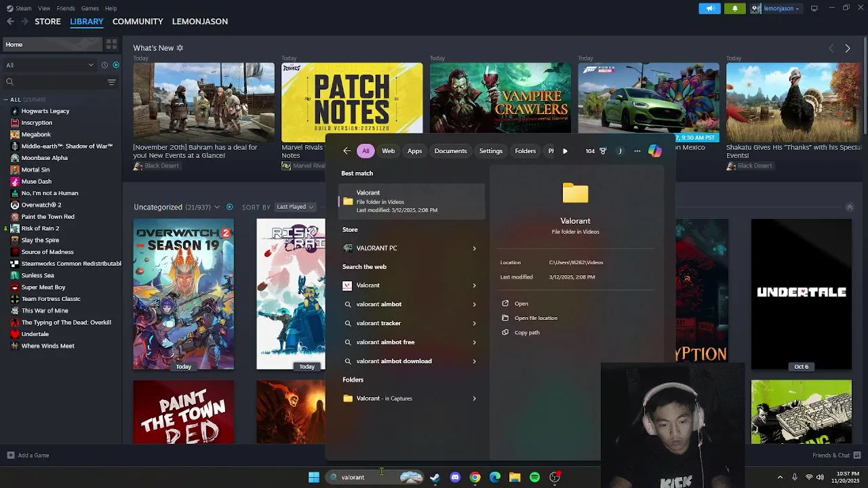This screenshot has height=488, width=868.
Task: Toggle sort by recent activity clock icon
Action: tap(104, 65)
